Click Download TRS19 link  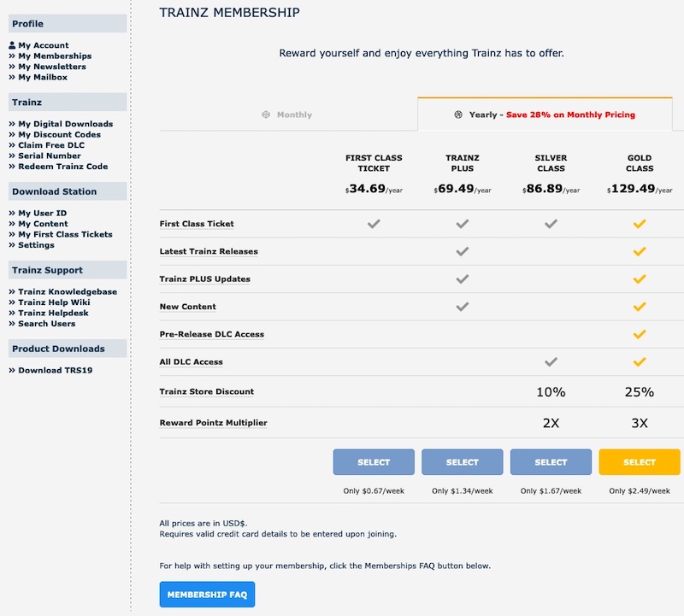pos(55,370)
